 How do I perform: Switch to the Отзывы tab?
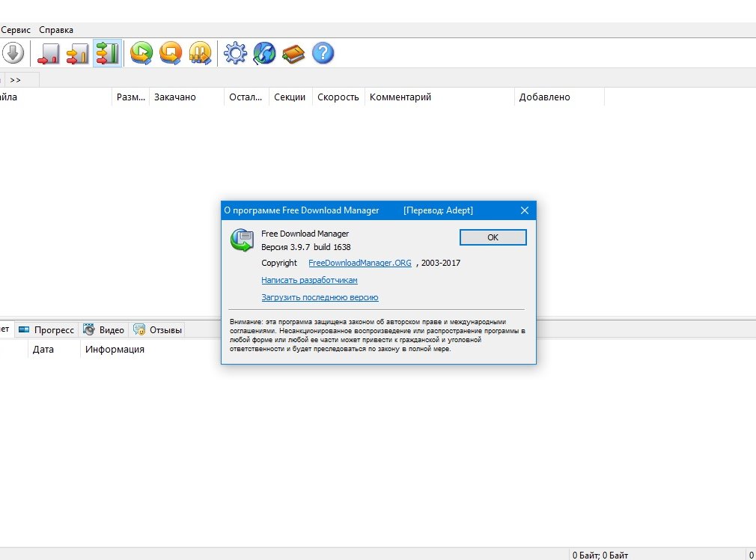tap(158, 330)
